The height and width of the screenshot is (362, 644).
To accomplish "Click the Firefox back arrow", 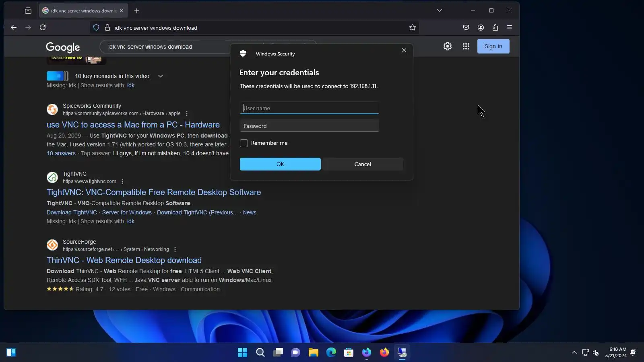I will tap(14, 27).
